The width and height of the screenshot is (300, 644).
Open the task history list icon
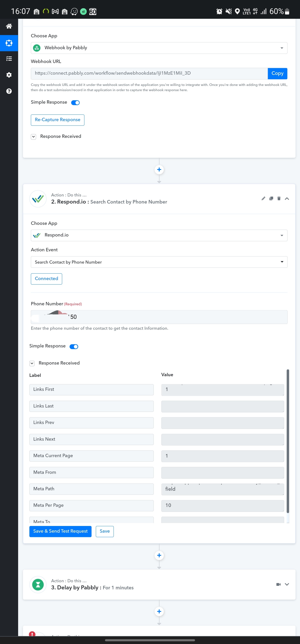[x=9, y=59]
